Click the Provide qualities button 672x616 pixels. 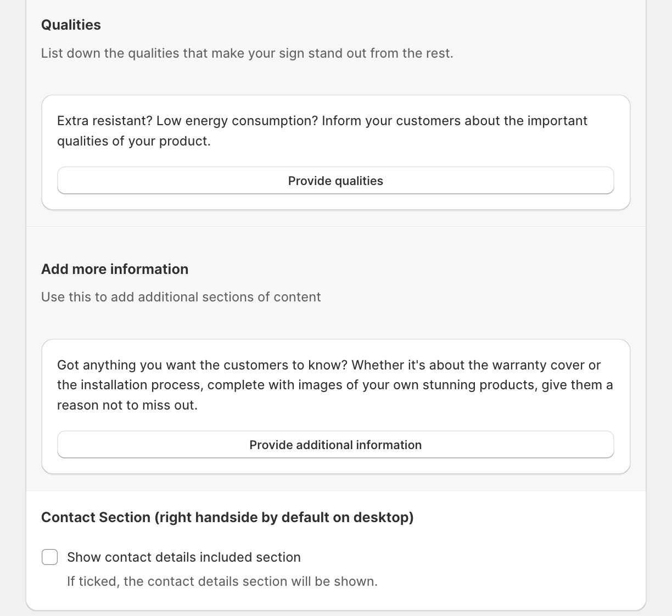[x=335, y=181]
